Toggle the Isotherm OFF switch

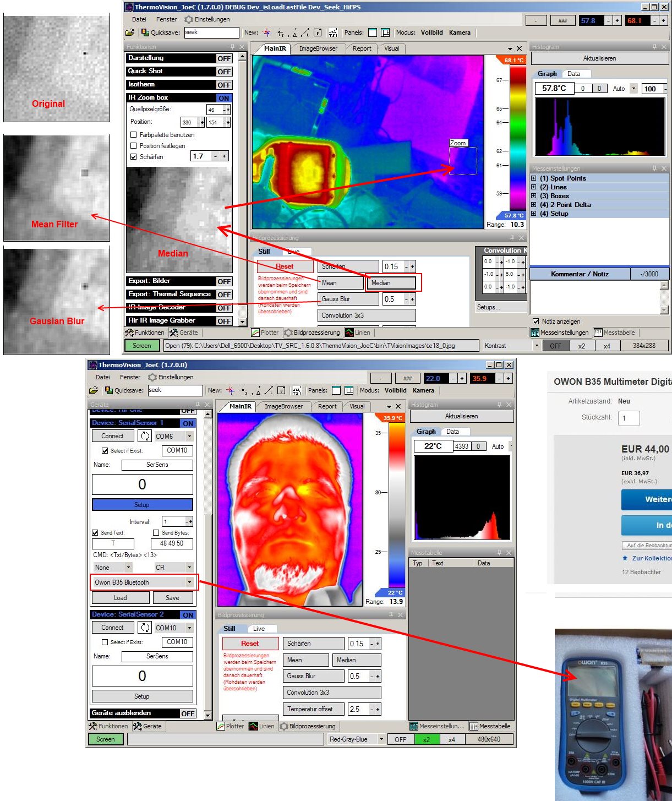coord(223,85)
